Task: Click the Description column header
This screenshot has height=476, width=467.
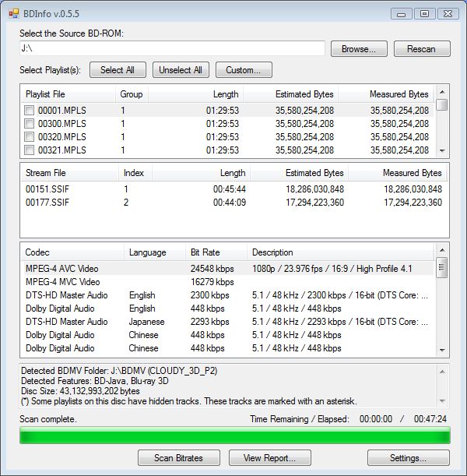Action: tap(340, 252)
